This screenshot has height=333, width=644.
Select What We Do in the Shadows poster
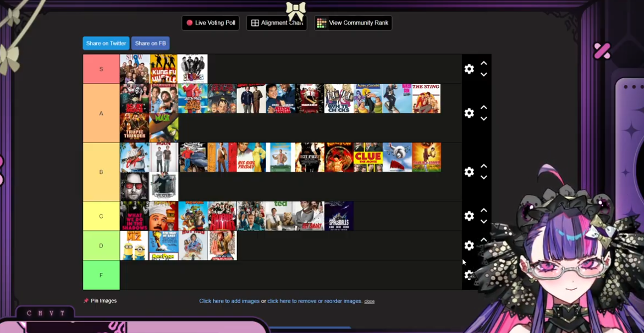click(x=135, y=216)
